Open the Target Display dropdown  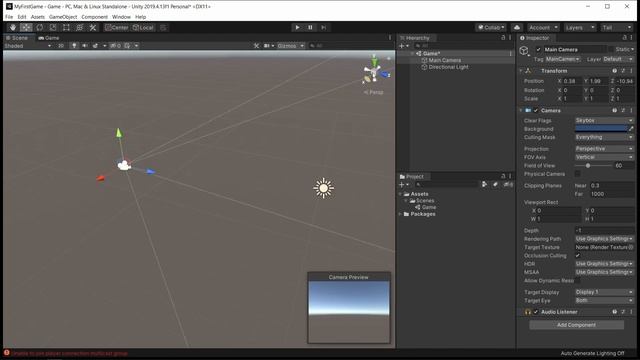coord(604,292)
